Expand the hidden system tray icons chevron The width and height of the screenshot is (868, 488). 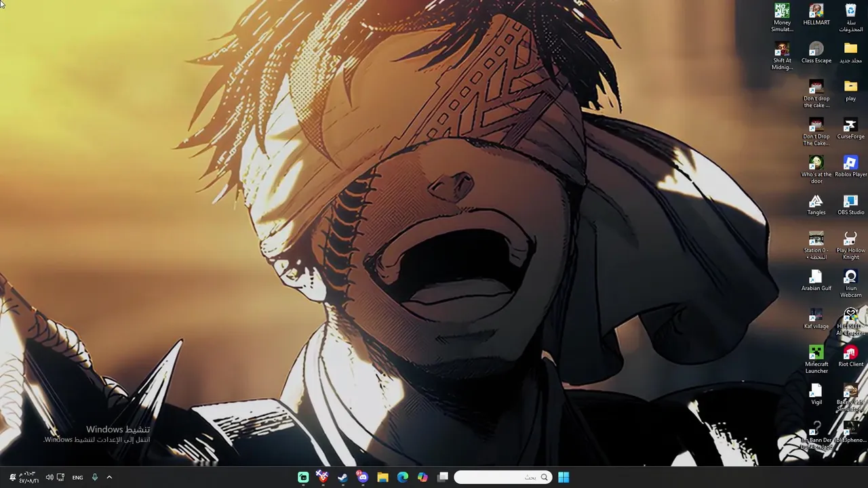[x=109, y=477]
